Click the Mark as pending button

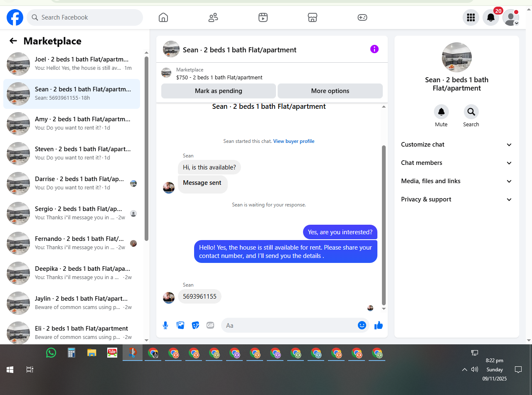pyautogui.click(x=218, y=91)
